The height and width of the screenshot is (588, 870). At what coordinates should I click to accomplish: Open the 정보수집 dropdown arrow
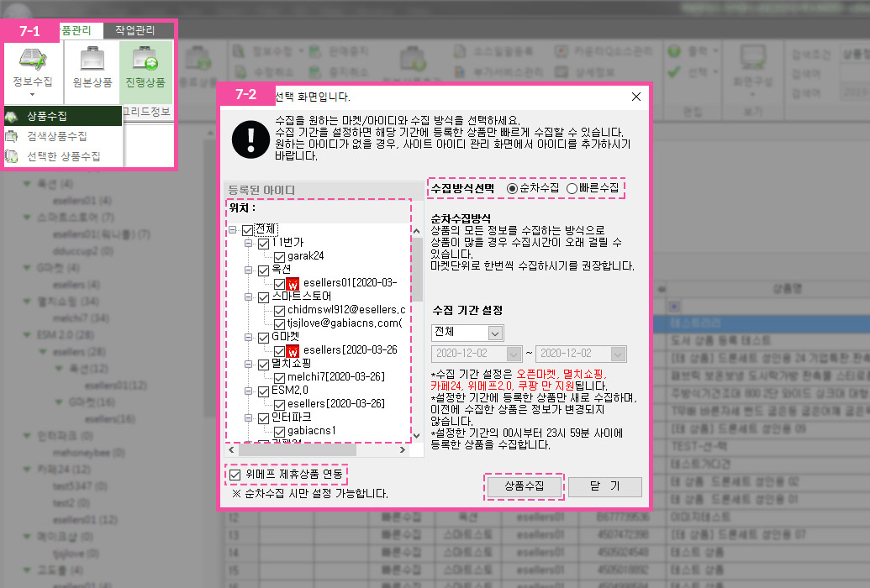point(32,95)
